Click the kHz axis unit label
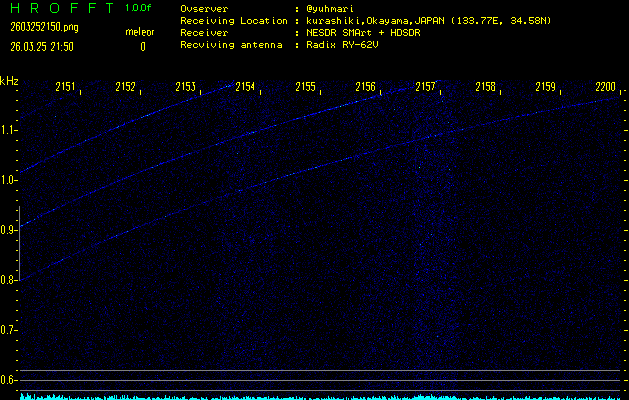Viewport: 629px width, 400px height. pyautogui.click(x=9, y=81)
